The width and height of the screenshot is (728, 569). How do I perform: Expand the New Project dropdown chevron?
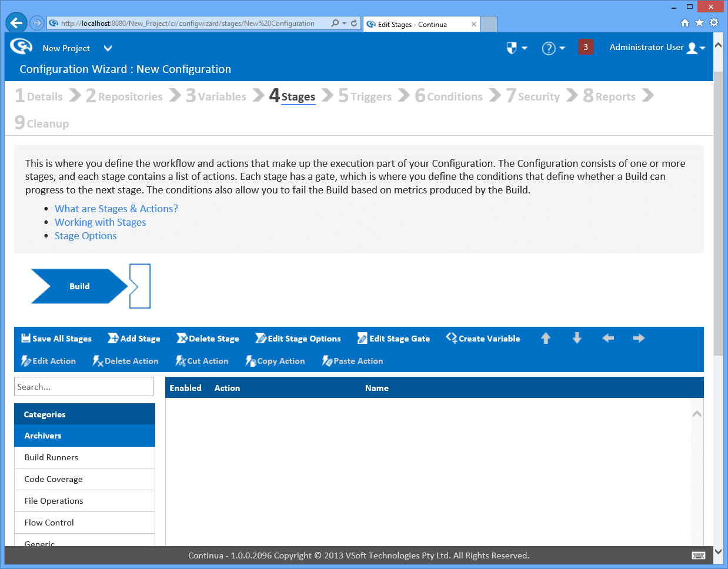(108, 48)
